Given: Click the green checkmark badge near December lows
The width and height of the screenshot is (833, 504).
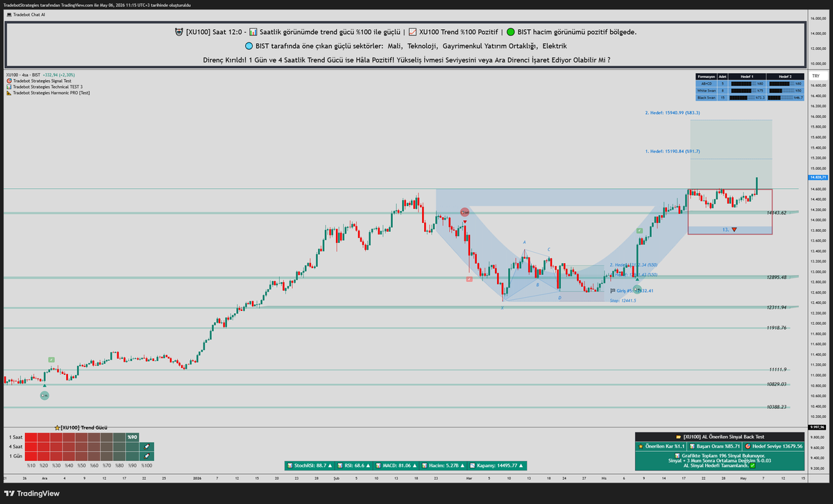Looking at the screenshot, I should [51, 360].
